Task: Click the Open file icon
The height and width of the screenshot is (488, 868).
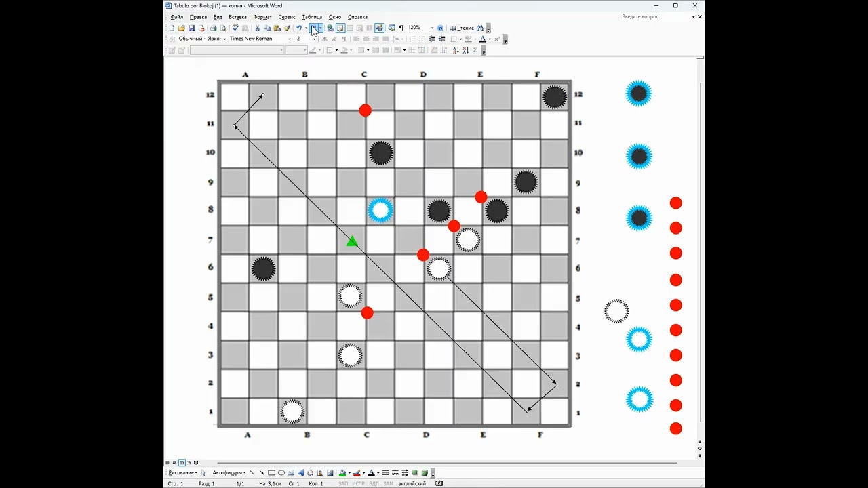Action: pos(182,28)
